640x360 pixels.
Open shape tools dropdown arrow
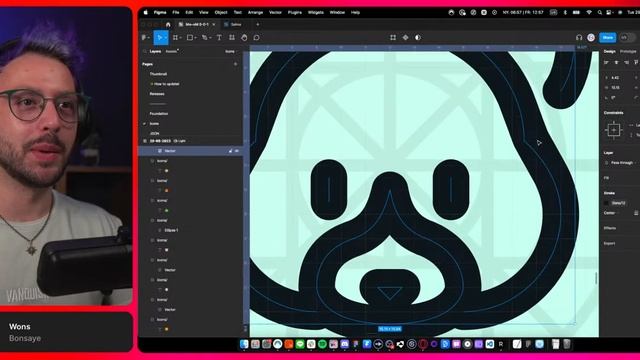click(x=196, y=38)
